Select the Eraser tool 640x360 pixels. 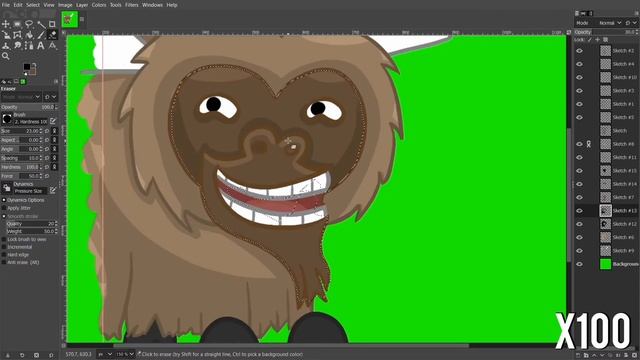coord(52,35)
